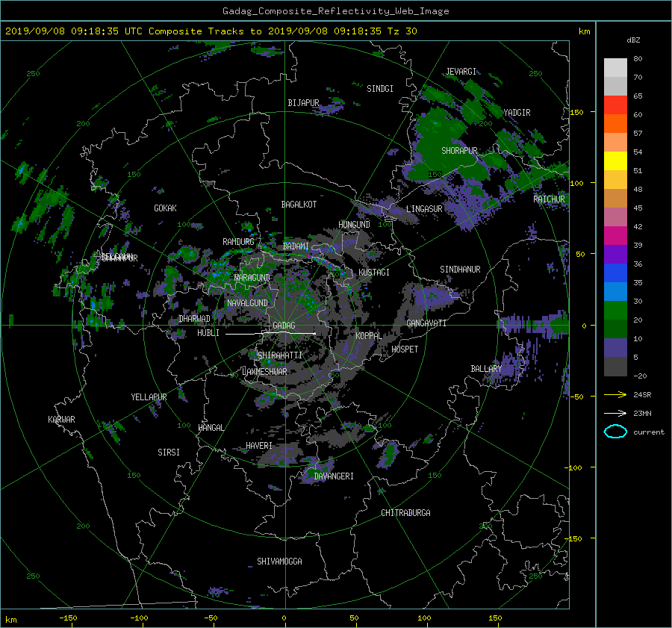This screenshot has width=672, height=628.
Task: Select the red 65 dBZ color swatch
Action: point(615,105)
